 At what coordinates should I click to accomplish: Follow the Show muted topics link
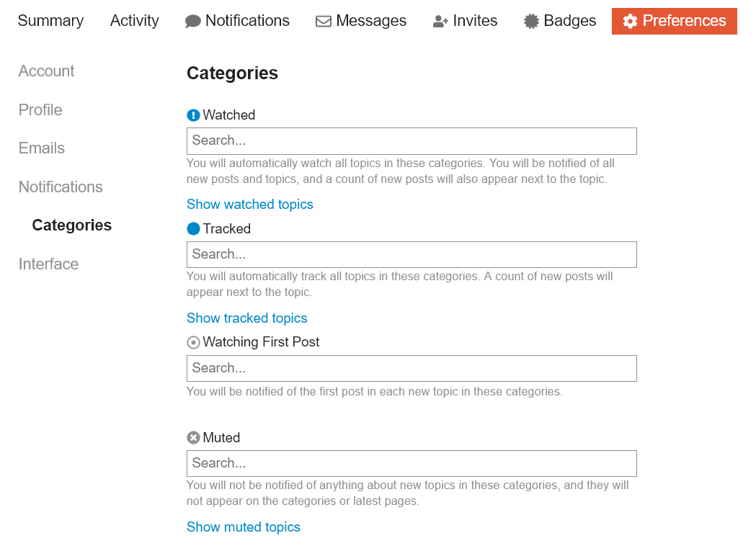tap(244, 527)
